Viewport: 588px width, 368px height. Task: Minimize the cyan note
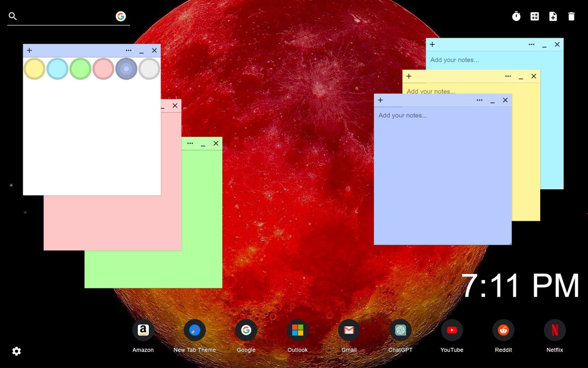click(x=544, y=45)
